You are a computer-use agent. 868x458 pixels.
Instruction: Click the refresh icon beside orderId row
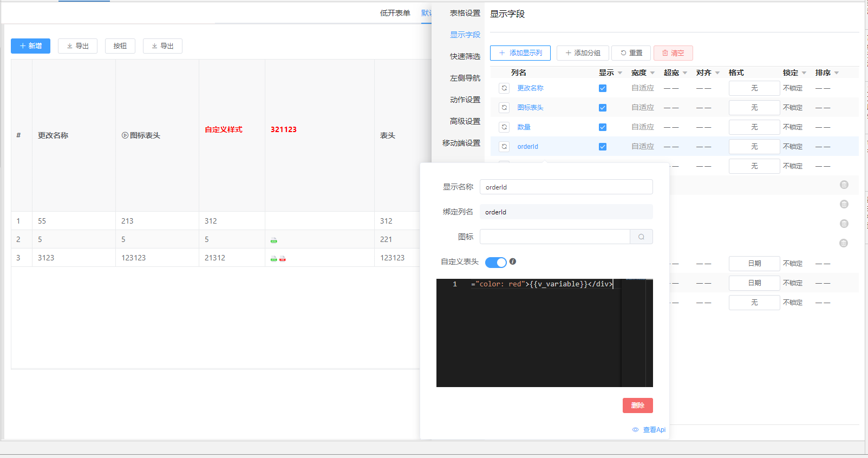pos(504,147)
